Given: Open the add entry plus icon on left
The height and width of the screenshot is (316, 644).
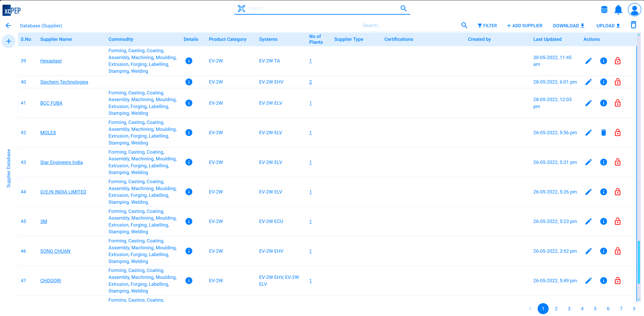Looking at the screenshot, I should click(x=8, y=41).
